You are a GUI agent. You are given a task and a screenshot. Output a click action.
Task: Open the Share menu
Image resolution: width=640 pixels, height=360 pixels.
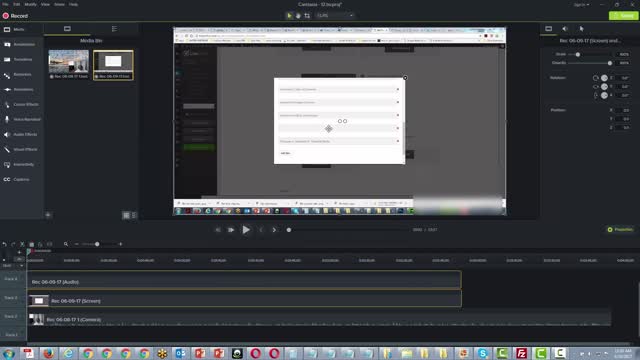tap(60, 4)
